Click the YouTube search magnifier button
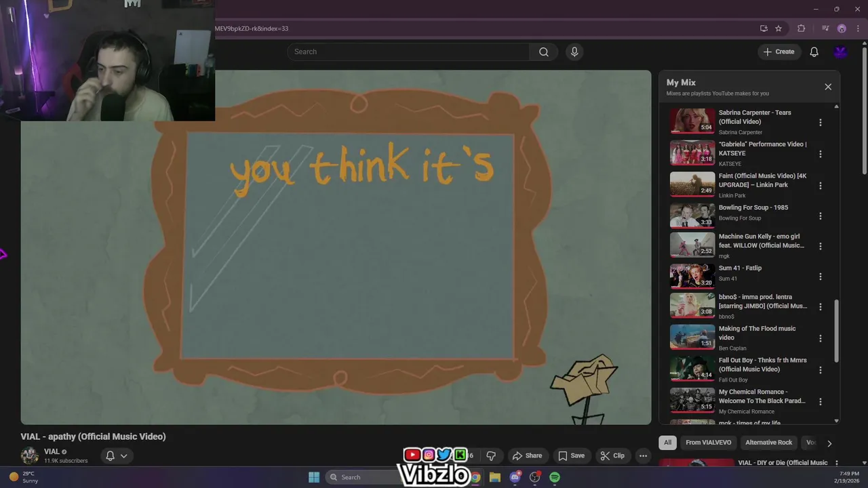868x488 pixels. tap(543, 52)
